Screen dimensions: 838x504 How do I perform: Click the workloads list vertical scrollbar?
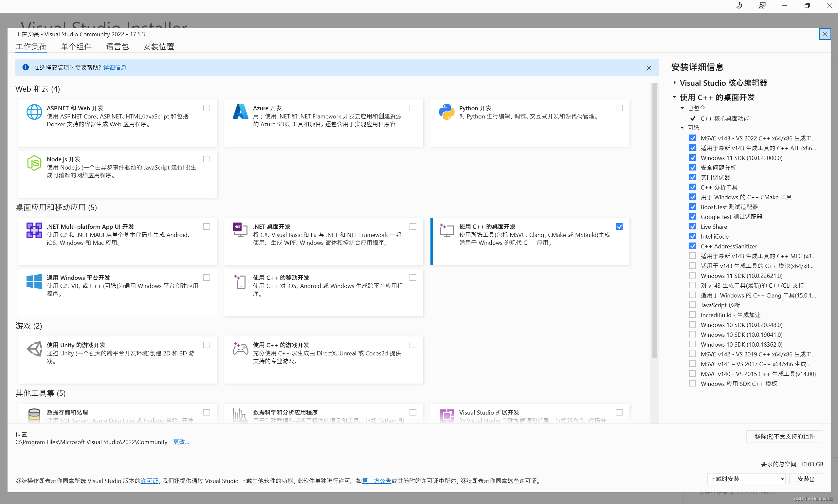pyautogui.click(x=654, y=221)
